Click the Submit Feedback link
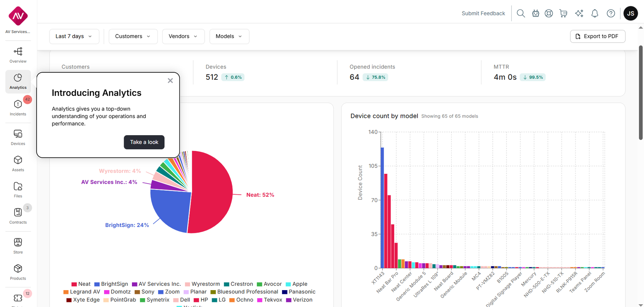Image resolution: width=644 pixels, height=307 pixels. [x=483, y=13]
